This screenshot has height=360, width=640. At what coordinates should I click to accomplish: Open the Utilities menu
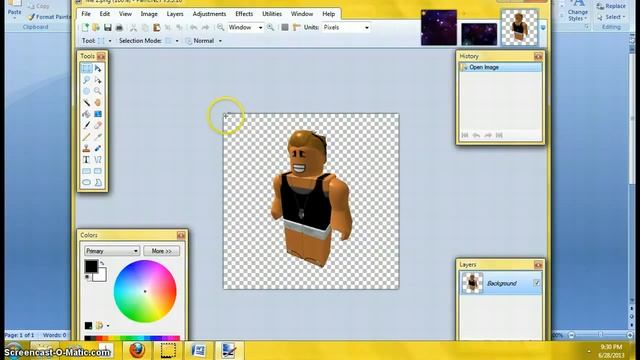coord(272,14)
